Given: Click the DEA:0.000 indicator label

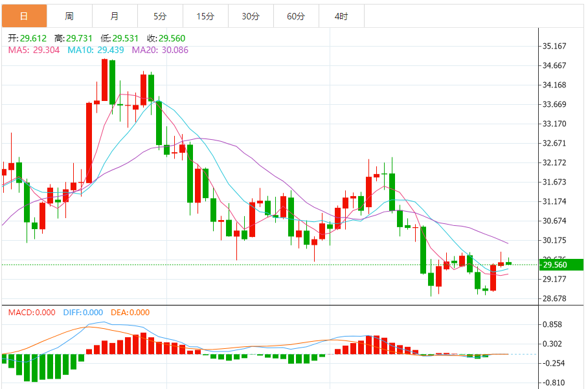Looking at the screenshot, I should pyautogui.click(x=130, y=312).
